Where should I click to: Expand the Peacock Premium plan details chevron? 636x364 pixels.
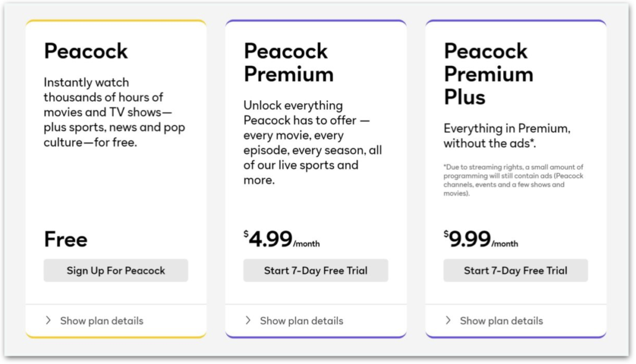click(x=248, y=320)
